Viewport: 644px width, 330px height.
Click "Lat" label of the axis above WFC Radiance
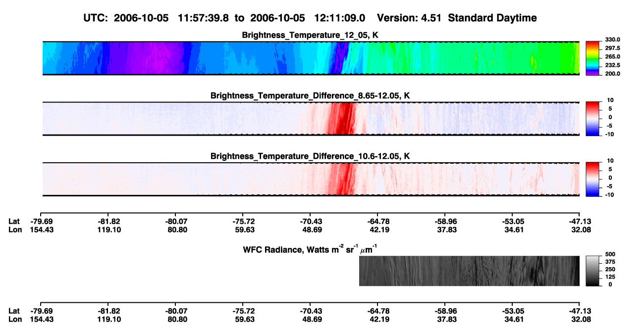coord(14,222)
